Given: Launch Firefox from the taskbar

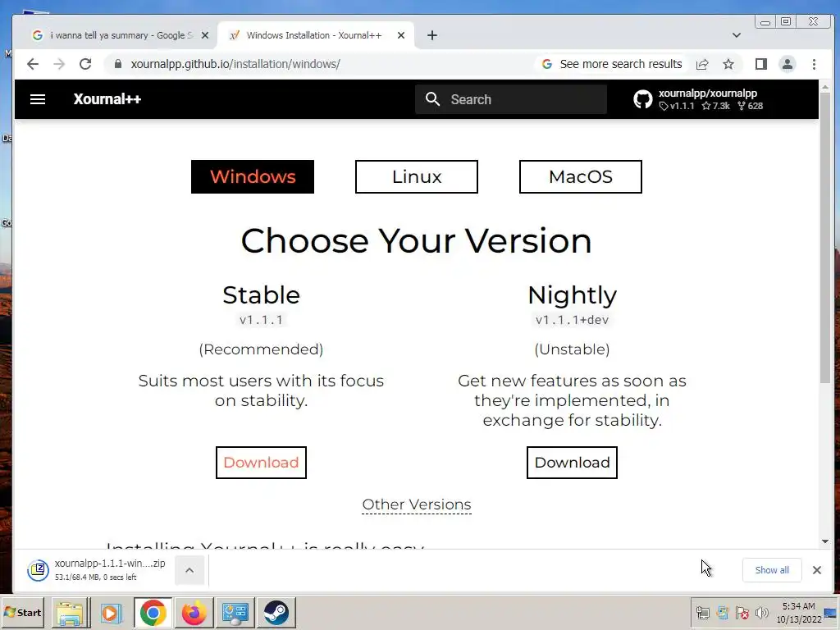Looking at the screenshot, I should click(194, 612).
